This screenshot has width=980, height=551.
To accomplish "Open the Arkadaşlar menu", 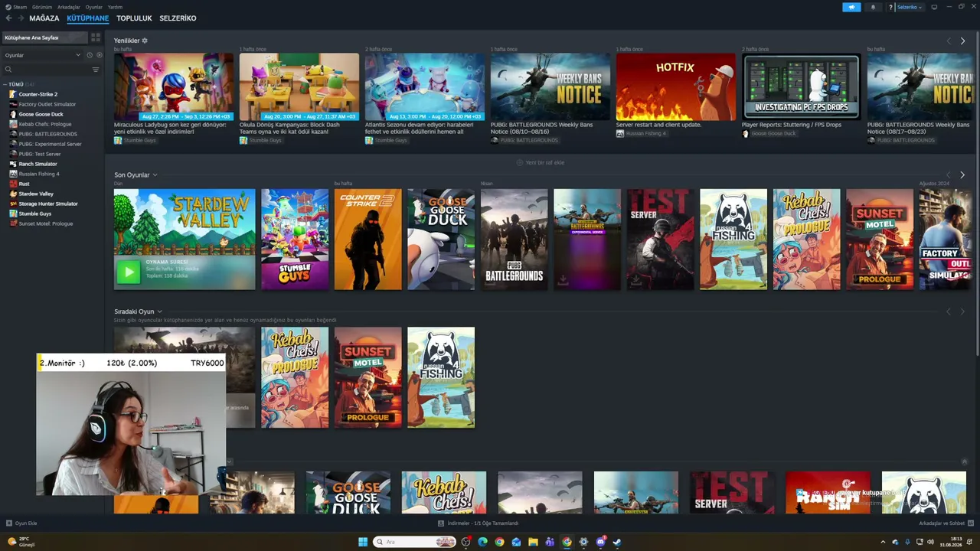I will click(x=69, y=7).
